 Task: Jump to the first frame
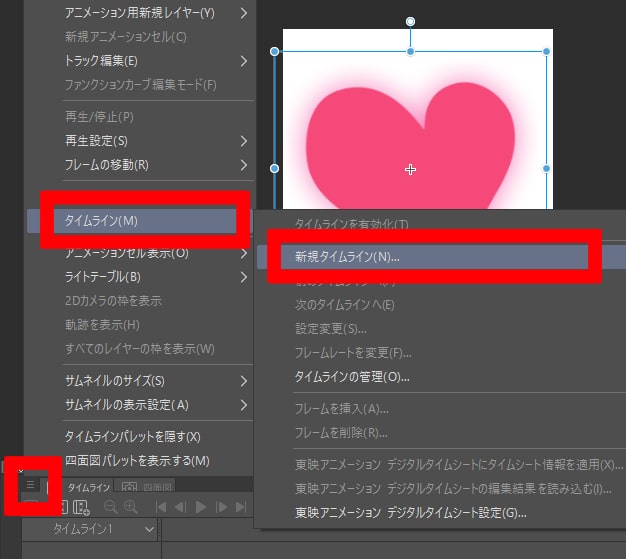(x=160, y=507)
